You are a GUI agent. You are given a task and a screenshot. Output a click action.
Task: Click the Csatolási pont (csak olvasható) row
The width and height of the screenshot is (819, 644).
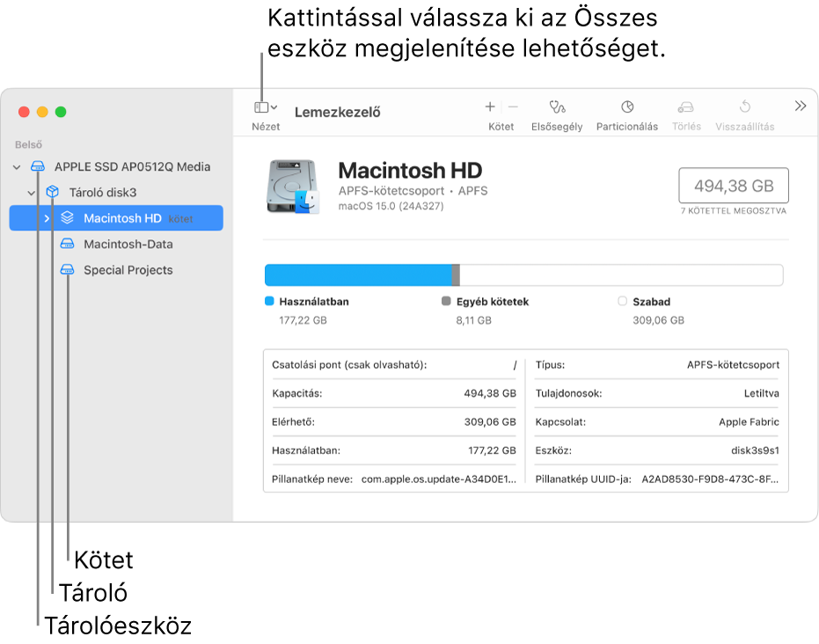pos(394,365)
